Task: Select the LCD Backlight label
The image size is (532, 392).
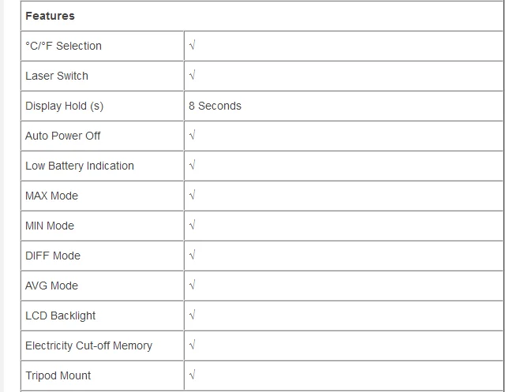Action: point(61,315)
